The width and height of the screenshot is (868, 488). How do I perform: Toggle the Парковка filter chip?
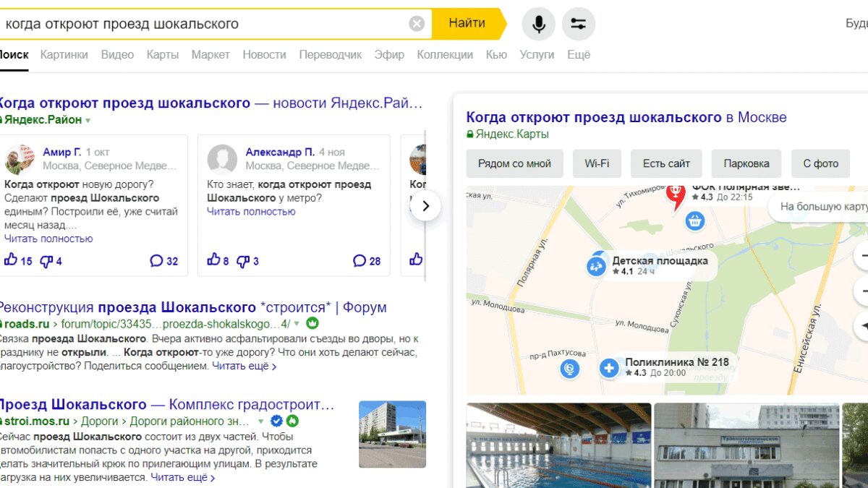pyautogui.click(x=746, y=163)
